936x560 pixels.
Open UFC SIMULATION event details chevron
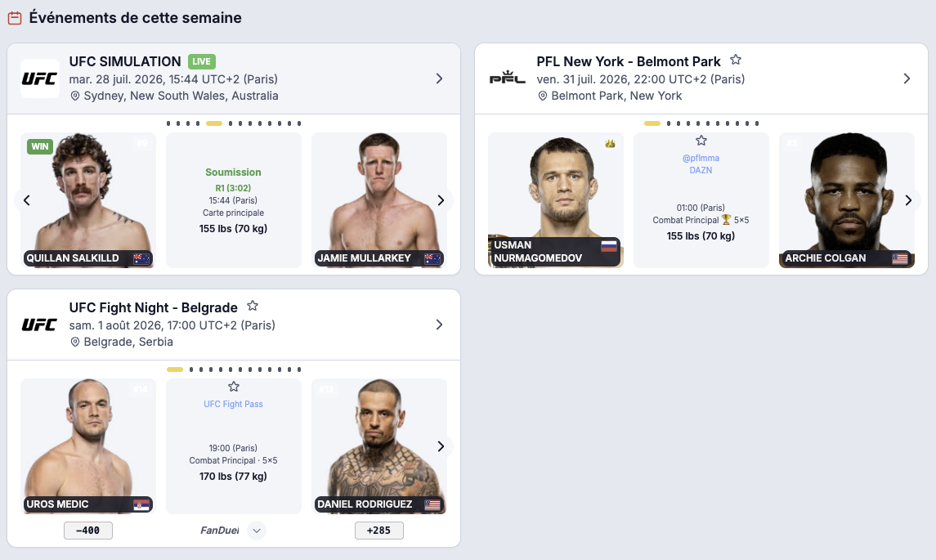pyautogui.click(x=439, y=78)
